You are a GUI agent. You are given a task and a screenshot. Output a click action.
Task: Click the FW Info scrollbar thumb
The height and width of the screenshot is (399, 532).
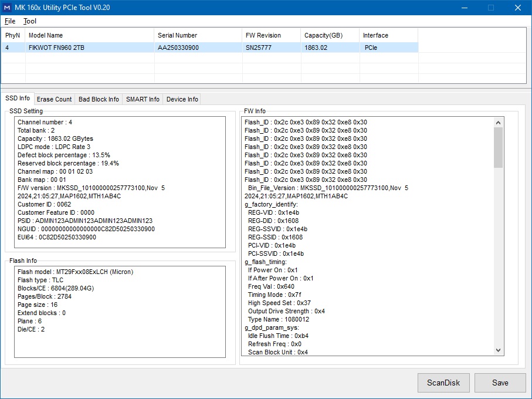498,148
